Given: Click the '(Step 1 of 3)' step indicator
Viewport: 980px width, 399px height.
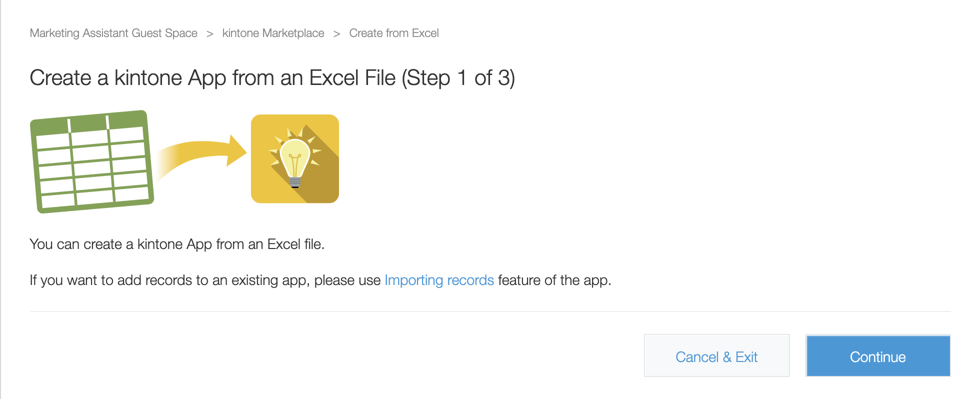Looking at the screenshot, I should (x=458, y=78).
